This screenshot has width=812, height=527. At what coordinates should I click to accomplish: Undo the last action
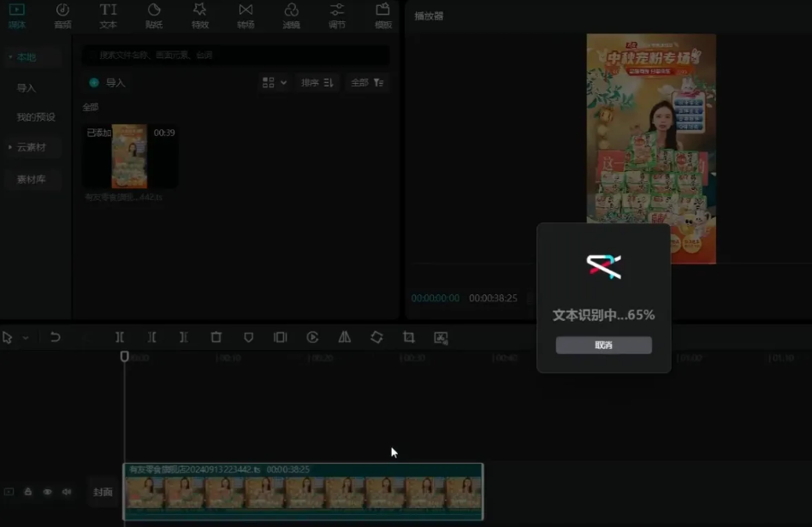coord(55,338)
